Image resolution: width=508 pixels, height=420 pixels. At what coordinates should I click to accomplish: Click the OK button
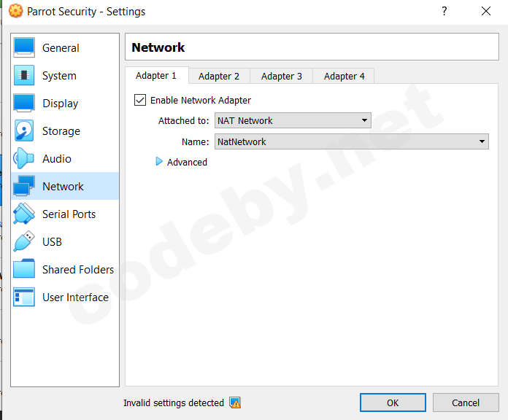point(393,402)
